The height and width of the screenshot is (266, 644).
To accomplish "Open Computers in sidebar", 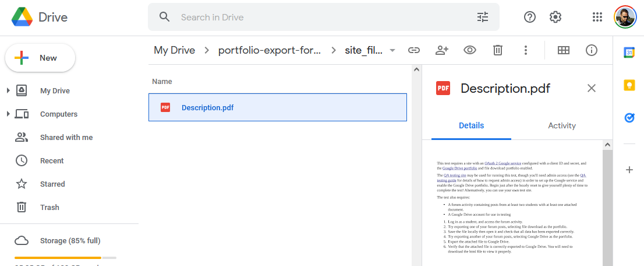I will (59, 114).
